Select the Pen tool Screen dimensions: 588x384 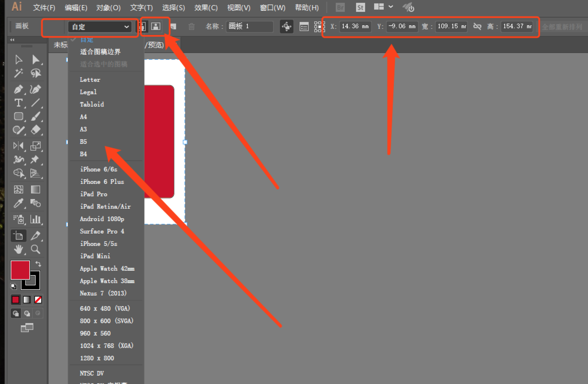(x=18, y=89)
